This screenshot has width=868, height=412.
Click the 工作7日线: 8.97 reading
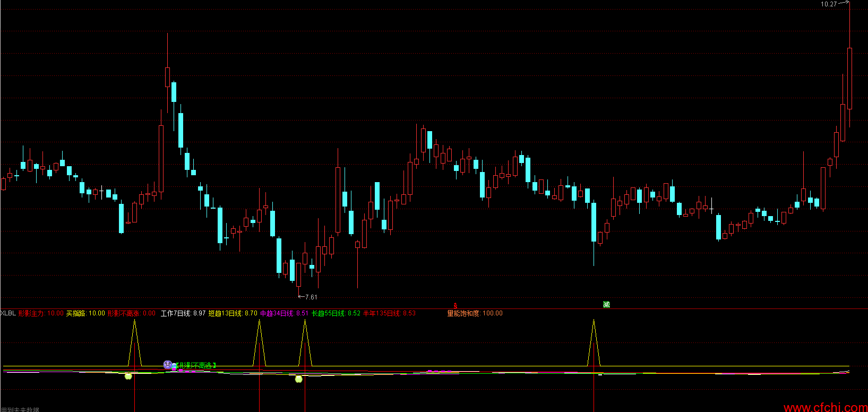click(183, 313)
